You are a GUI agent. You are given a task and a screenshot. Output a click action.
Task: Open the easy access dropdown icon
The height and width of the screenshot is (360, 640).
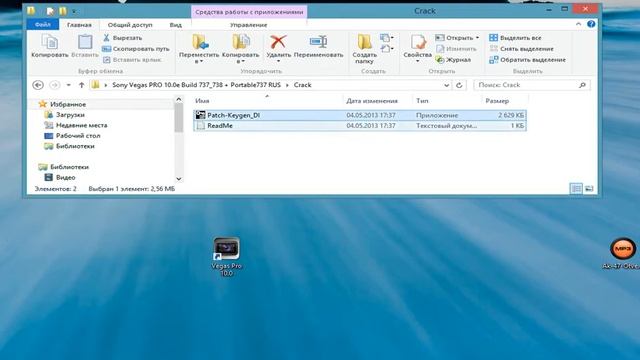pos(387,49)
